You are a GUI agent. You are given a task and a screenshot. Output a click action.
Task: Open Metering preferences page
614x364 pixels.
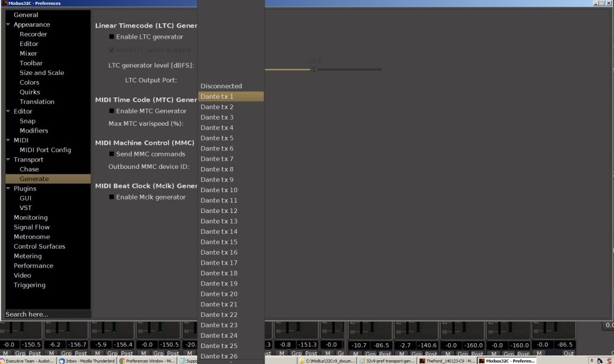[28, 256]
